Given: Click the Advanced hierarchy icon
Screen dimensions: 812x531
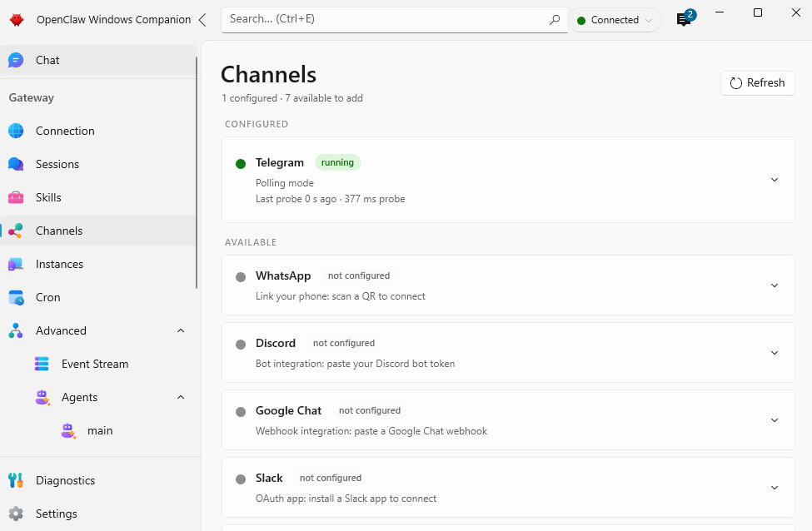Looking at the screenshot, I should [x=16, y=330].
